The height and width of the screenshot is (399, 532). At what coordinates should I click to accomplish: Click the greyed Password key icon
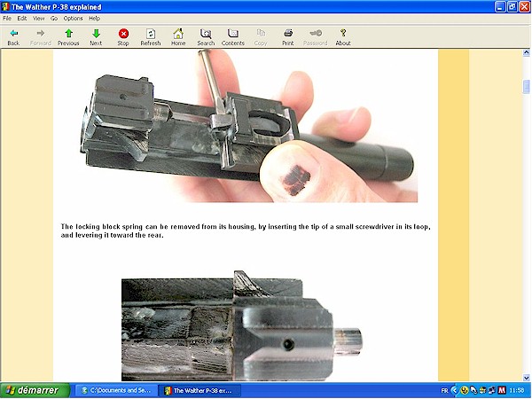click(x=316, y=36)
